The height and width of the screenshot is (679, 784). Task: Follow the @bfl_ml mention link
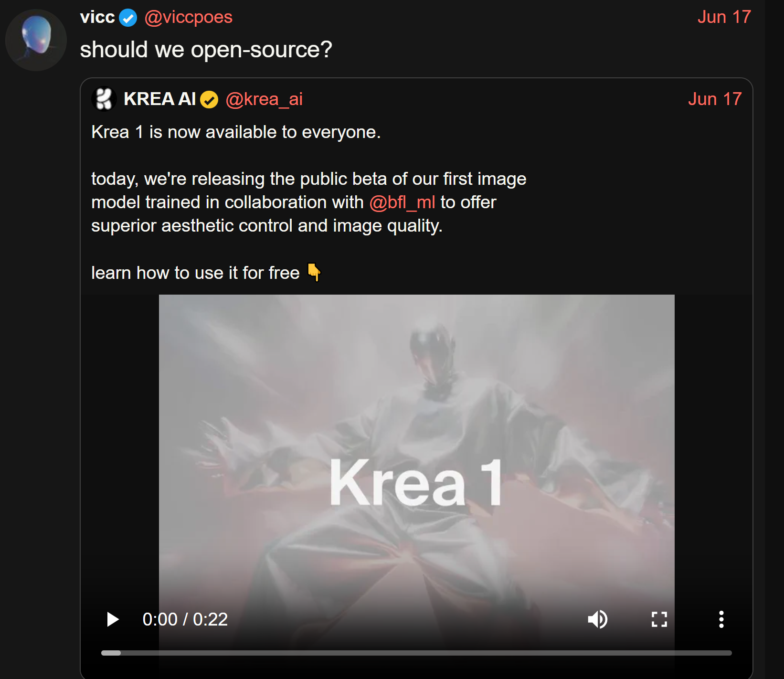402,202
